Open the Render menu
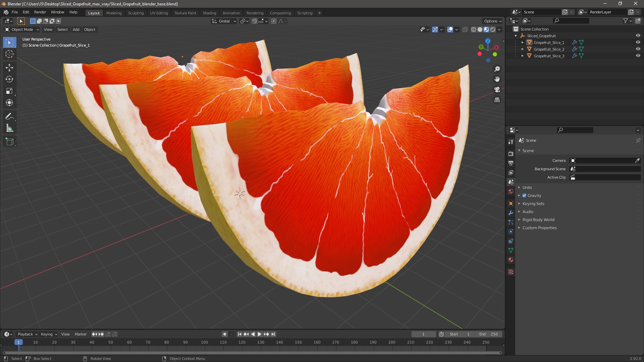 pos(40,12)
